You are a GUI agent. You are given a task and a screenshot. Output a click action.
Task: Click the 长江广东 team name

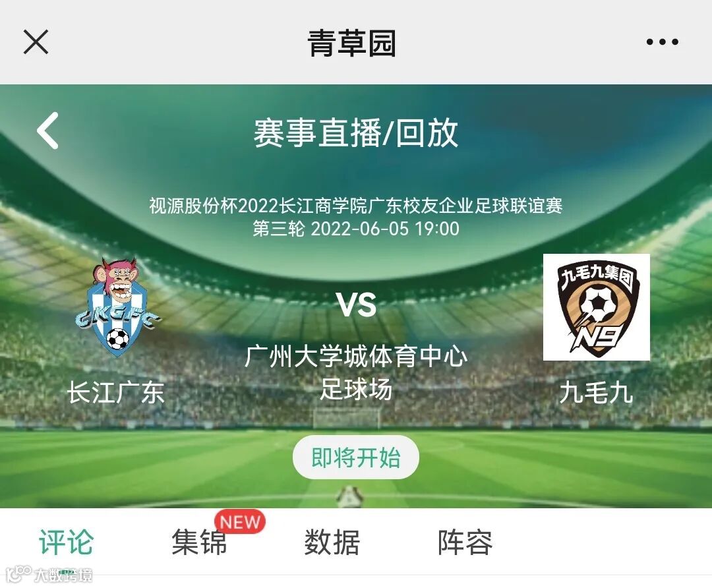click(116, 392)
